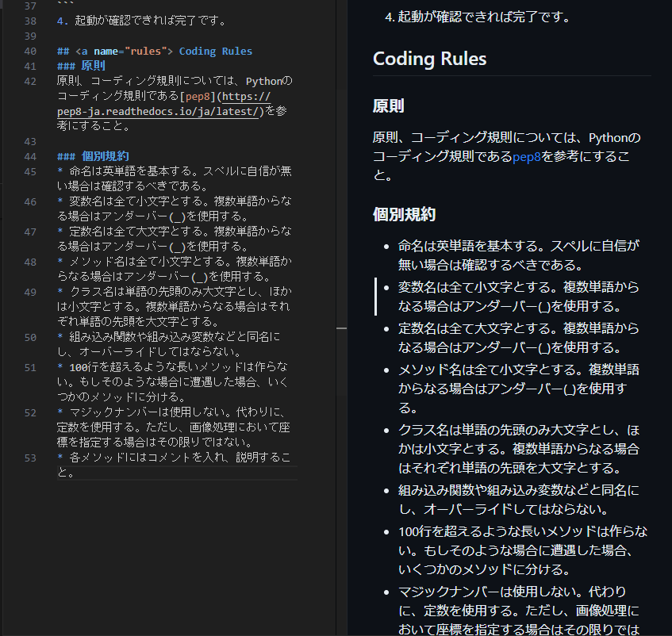This screenshot has height=636, width=672.
Task: Click editor bullet starting 'メソッド名は全て小文字'
Action: point(175,269)
